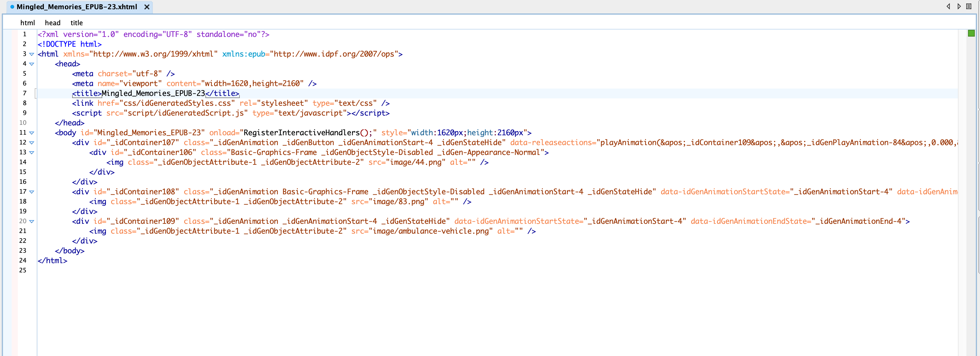The height and width of the screenshot is (356, 980).
Task: Click the css/idGeneratedStyles.css href value
Action: click(177, 103)
